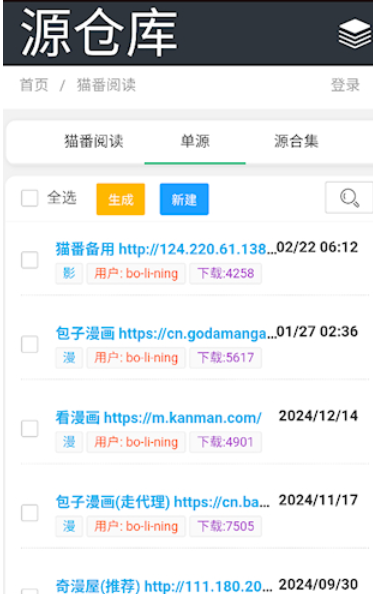Open the 看漫画 m.kanman.com source link

tap(158, 417)
